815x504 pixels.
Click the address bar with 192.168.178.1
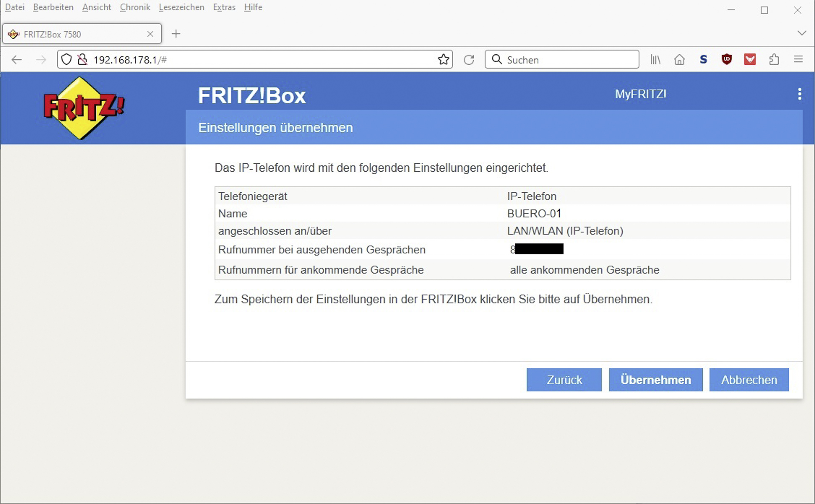(255, 60)
